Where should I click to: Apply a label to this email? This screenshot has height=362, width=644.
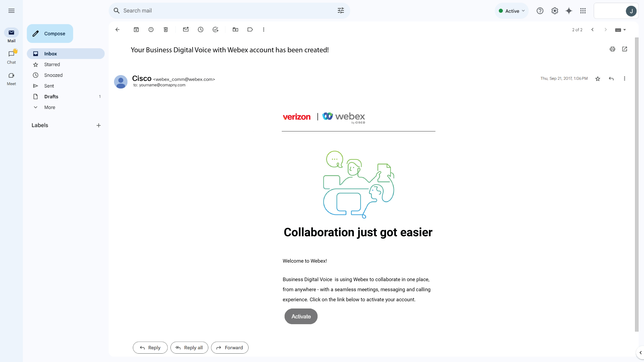click(x=250, y=30)
